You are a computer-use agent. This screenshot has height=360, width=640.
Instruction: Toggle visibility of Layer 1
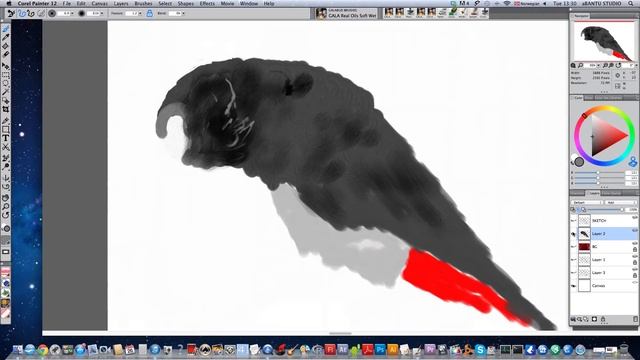point(573,260)
